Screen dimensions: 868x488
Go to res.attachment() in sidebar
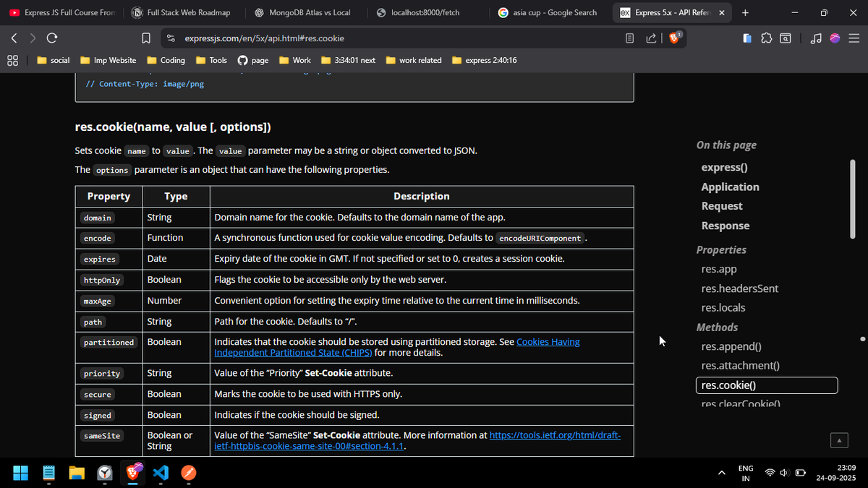coord(740,366)
